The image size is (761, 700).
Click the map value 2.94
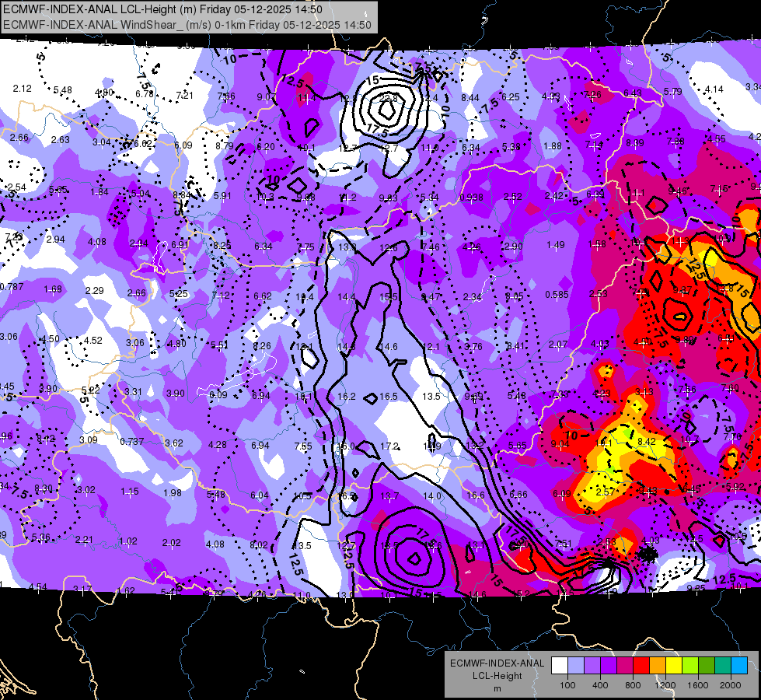pos(56,240)
